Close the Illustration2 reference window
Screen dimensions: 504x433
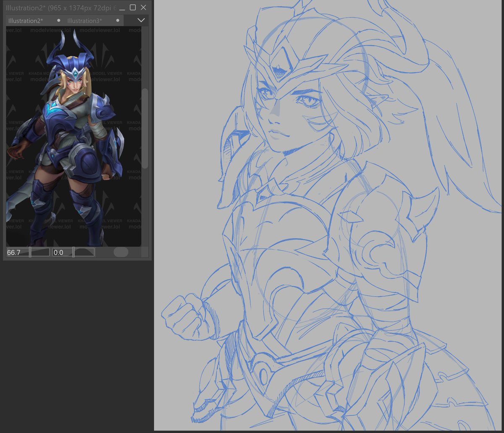point(143,8)
